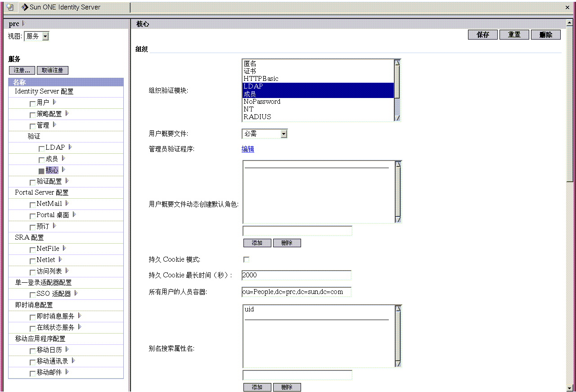Open properties arrow next to 在线状态服务

[x=80, y=327]
